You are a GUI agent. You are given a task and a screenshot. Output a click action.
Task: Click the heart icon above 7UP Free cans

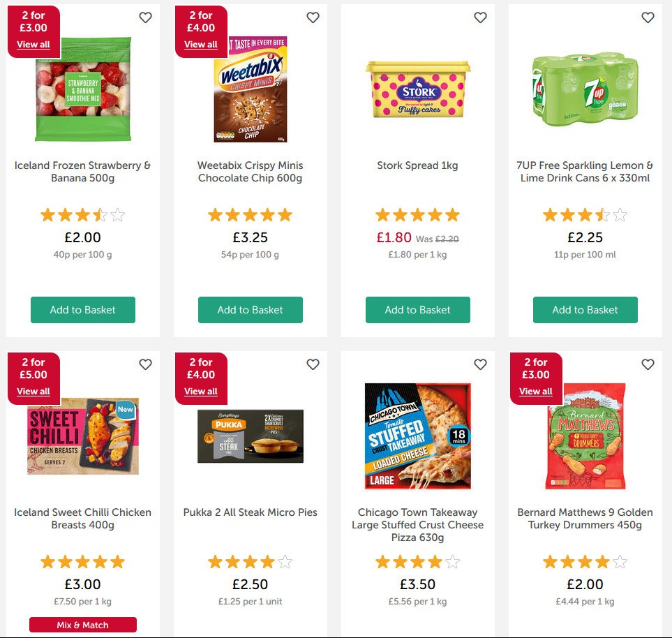pos(648,17)
